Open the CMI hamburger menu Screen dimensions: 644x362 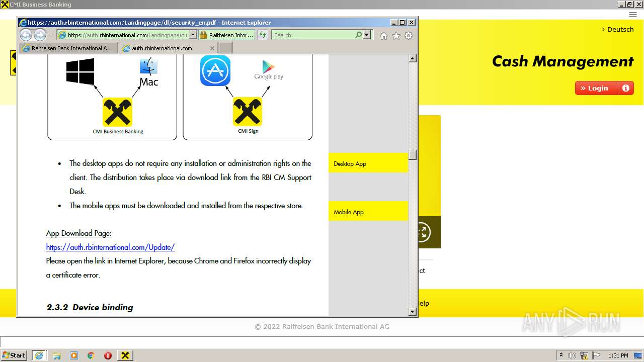click(633, 15)
